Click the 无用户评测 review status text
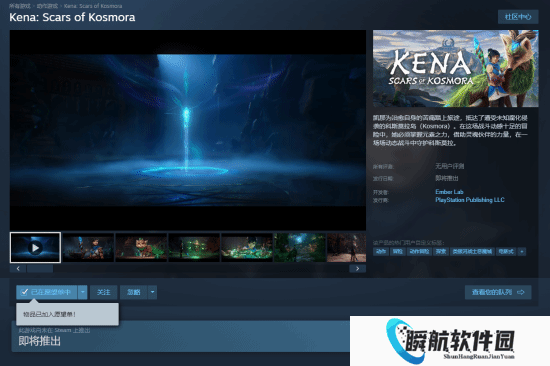 point(449,166)
